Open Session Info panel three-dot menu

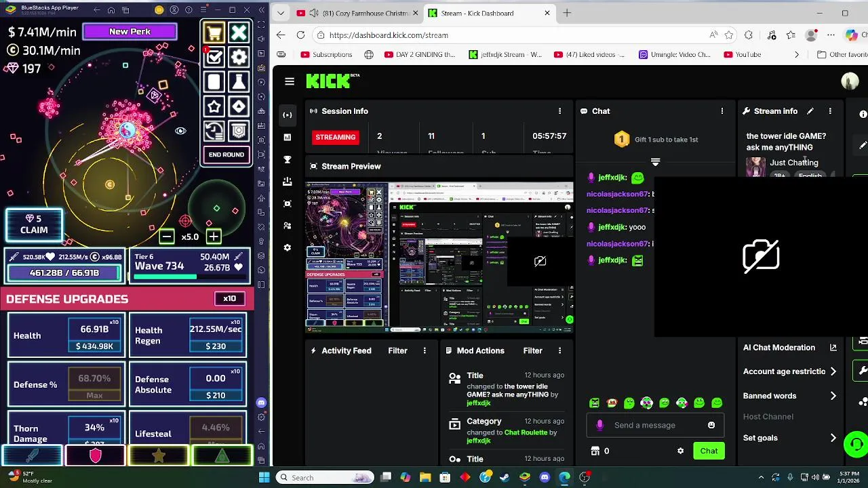pos(559,111)
